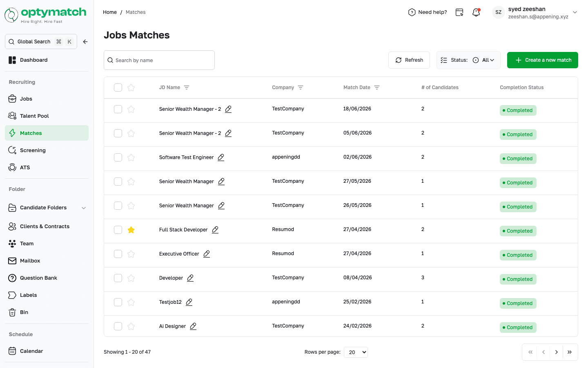Go to Jobs in the sidebar
588x368 pixels.
pos(47,99)
